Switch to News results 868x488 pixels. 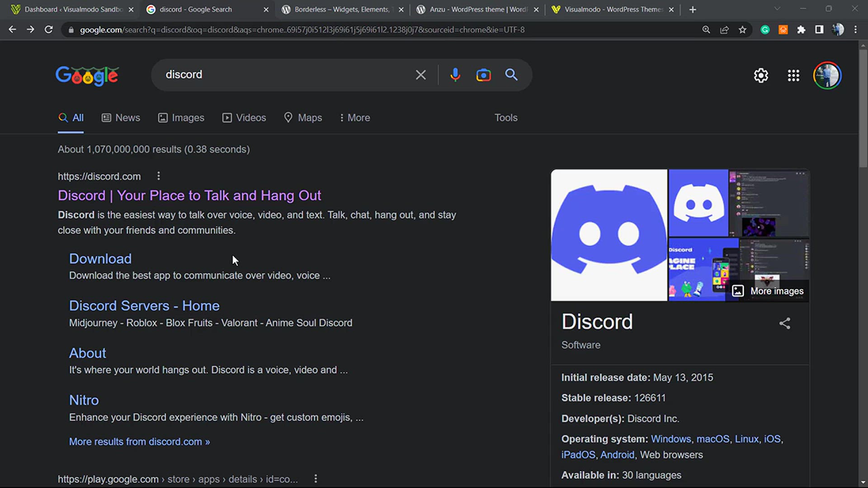tap(121, 117)
